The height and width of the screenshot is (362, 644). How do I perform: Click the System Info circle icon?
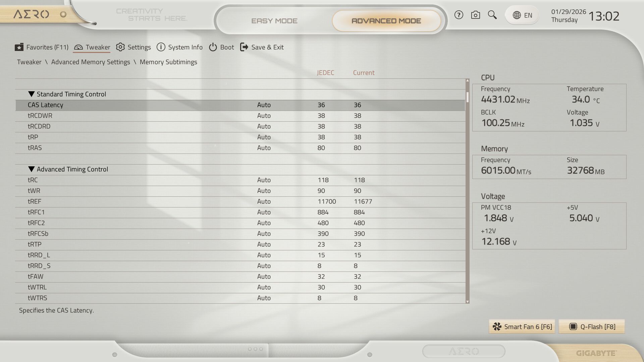[161, 47]
